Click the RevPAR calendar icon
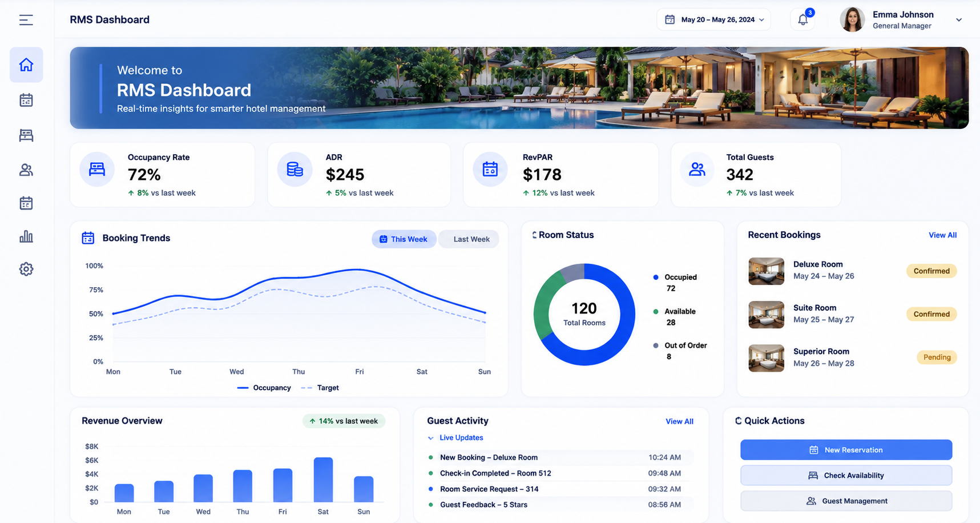Image resolution: width=980 pixels, height=523 pixels. [490, 169]
